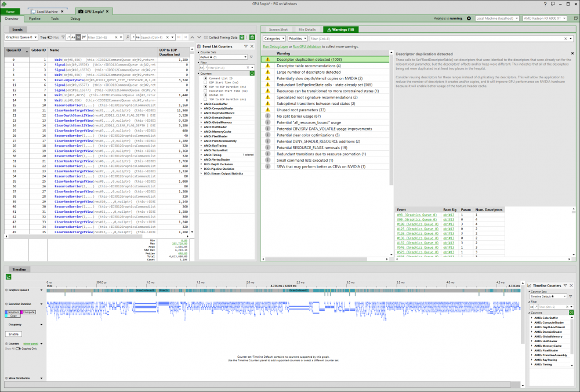
Task: Open the File Details tab
Action: [x=307, y=29]
